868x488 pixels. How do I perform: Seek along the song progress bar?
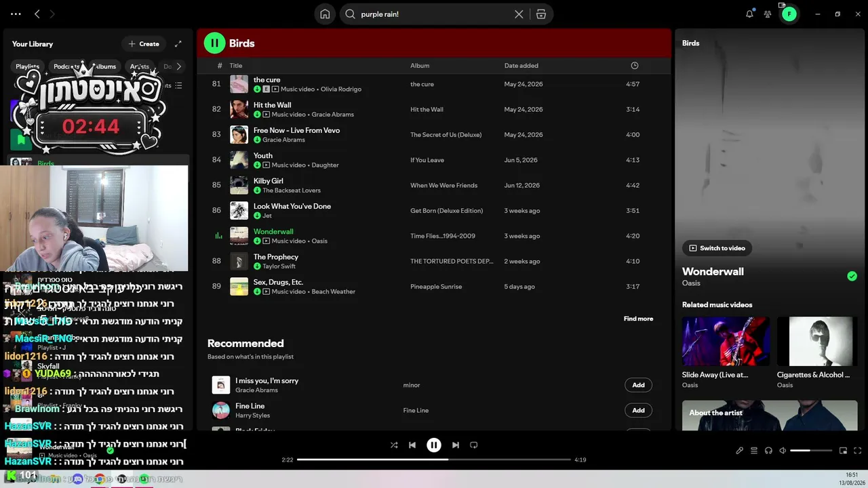(x=434, y=460)
